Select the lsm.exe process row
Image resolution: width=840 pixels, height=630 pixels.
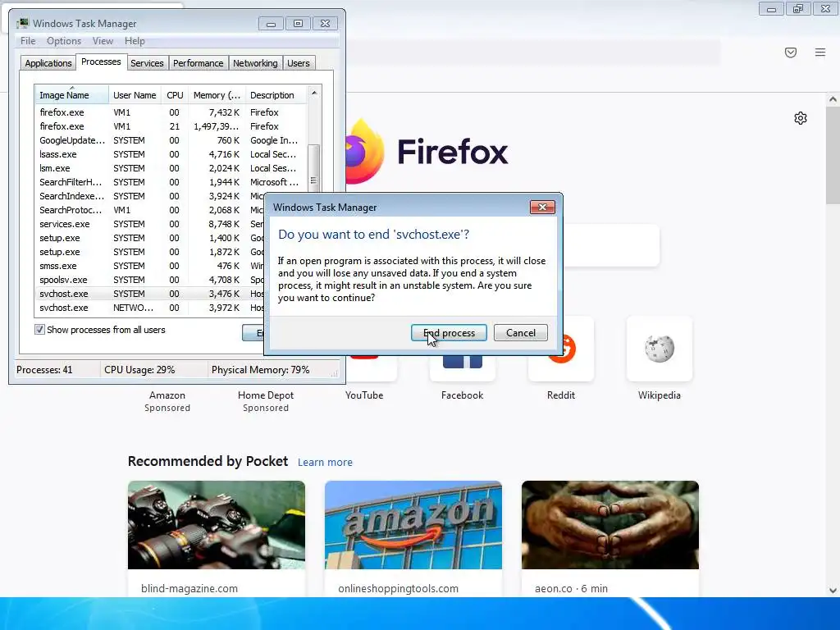pos(171,168)
